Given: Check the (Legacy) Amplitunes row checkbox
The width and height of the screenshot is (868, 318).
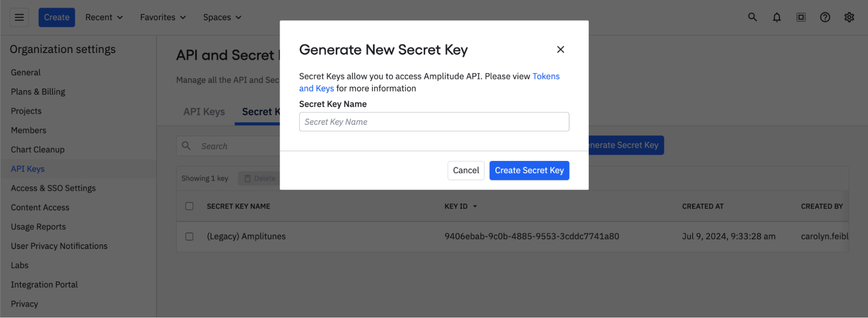Looking at the screenshot, I should coord(189,236).
